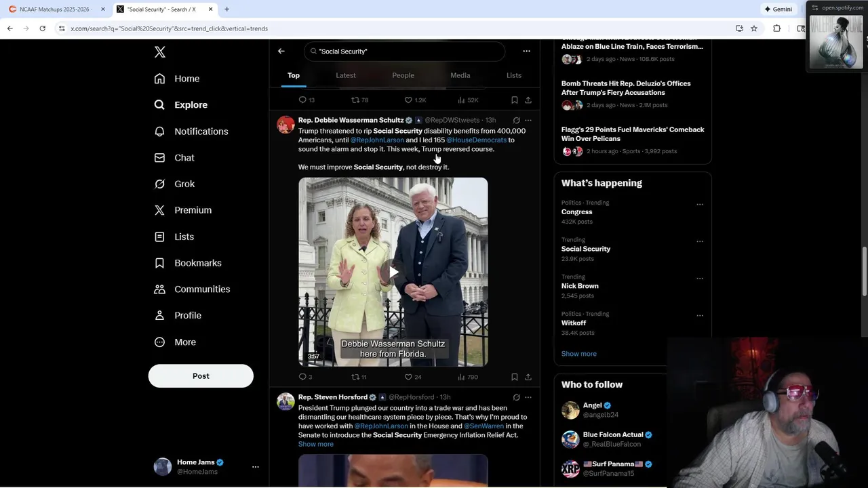Repost the post with 78 reposts

359,100
